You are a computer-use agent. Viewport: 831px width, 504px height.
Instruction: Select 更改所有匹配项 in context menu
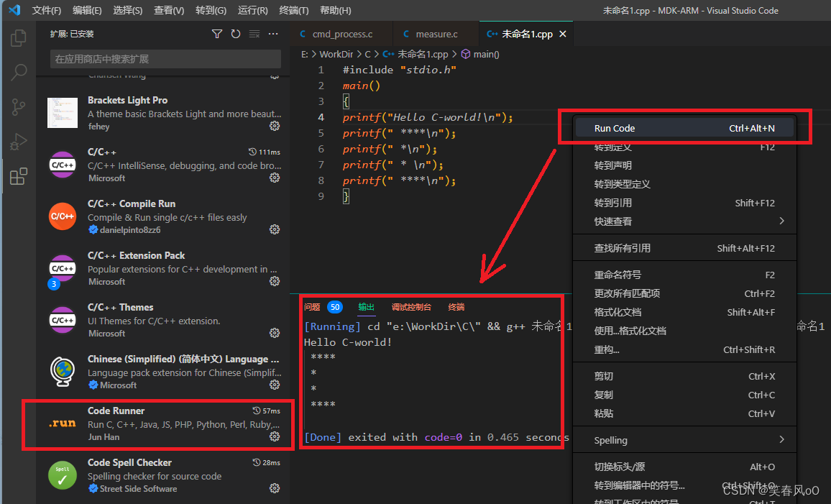click(684, 293)
